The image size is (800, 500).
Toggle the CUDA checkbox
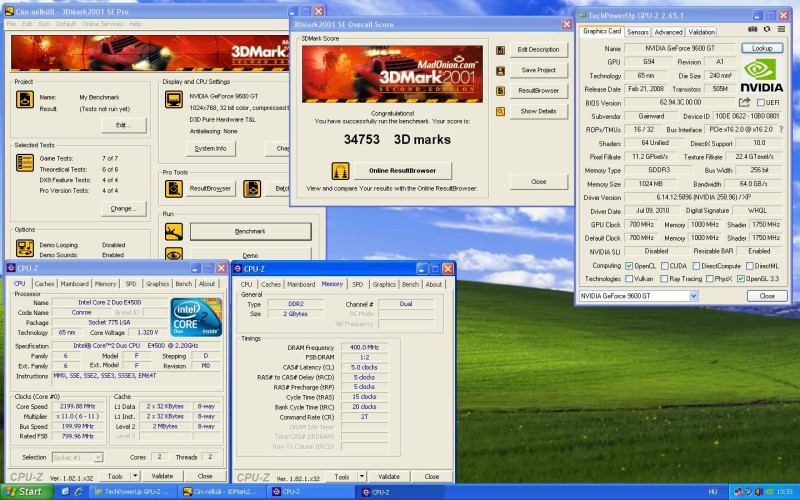pos(663,265)
